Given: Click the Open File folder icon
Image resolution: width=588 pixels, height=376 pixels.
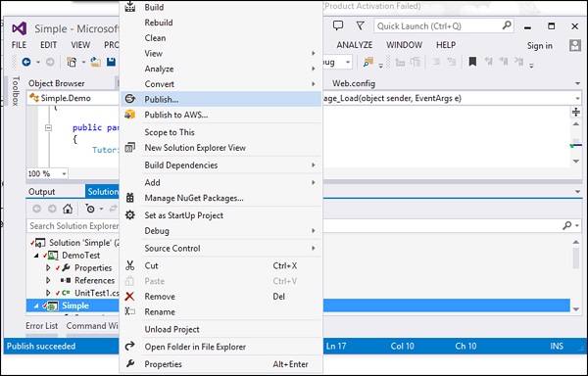Looking at the screenshot, I should coord(96,62).
